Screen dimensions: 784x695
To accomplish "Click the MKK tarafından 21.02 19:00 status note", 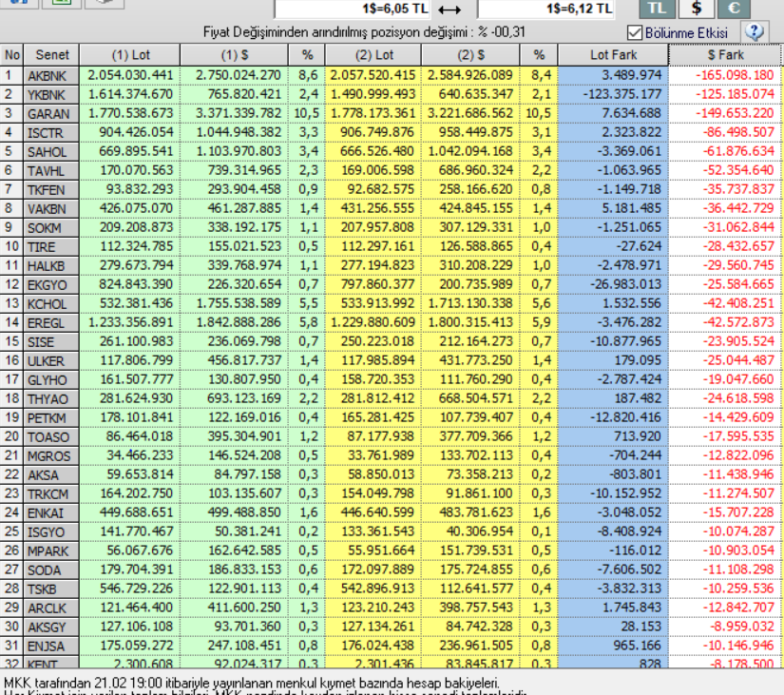I will (x=251, y=683).
